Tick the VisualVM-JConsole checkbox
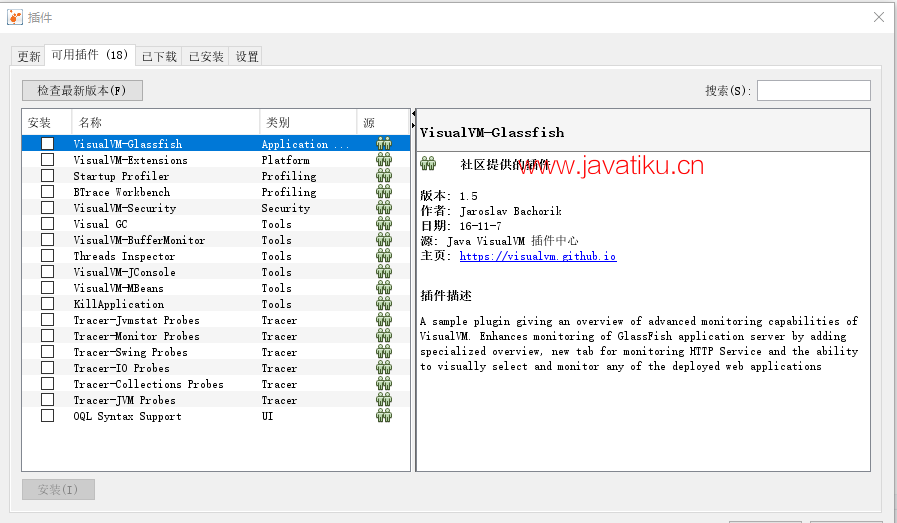 click(x=47, y=272)
